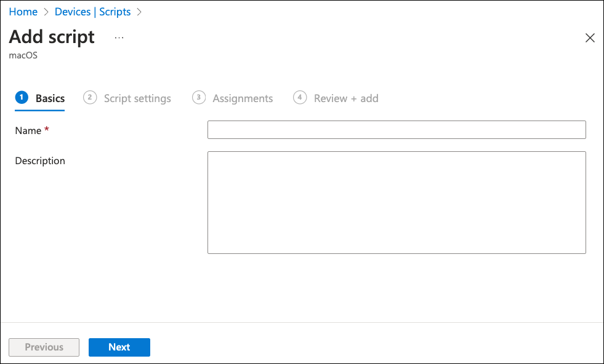Click the chevron after Devices | Scripts
604x364 pixels.
click(139, 12)
